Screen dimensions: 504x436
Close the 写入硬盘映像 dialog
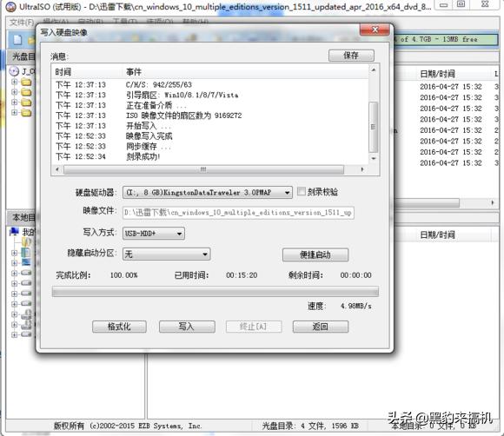pos(375,30)
